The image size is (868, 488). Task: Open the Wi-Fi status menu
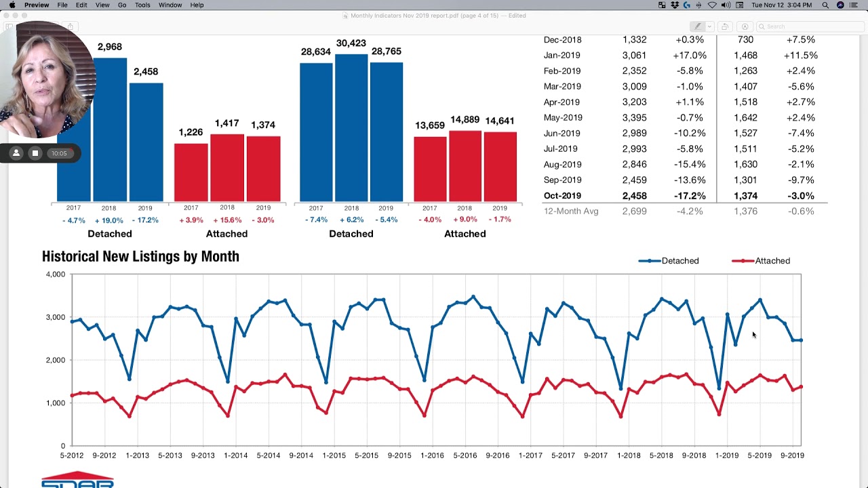tap(712, 5)
